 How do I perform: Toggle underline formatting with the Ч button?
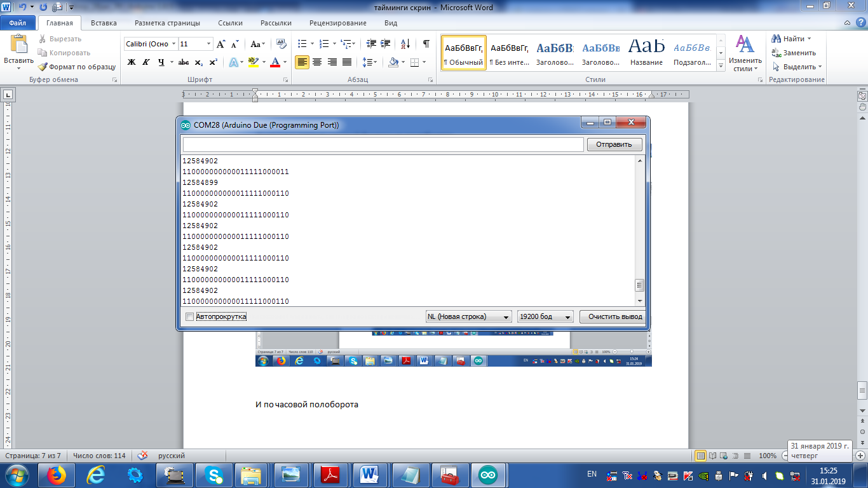point(161,62)
